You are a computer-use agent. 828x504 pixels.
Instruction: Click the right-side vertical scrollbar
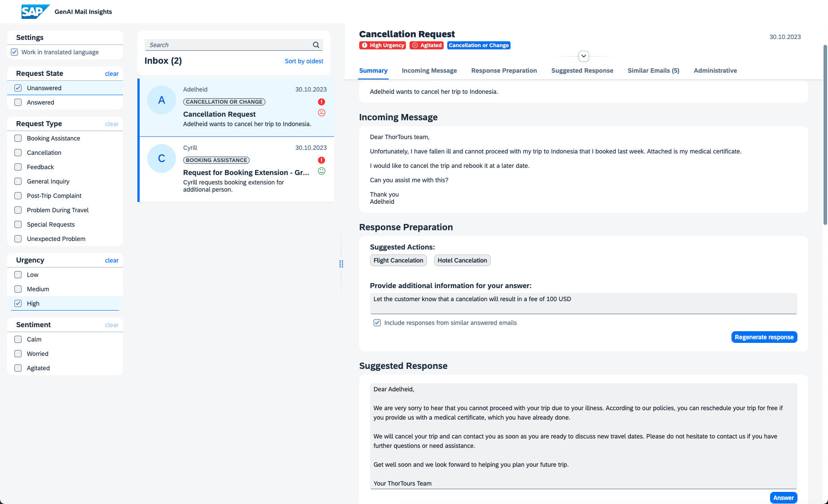825,135
